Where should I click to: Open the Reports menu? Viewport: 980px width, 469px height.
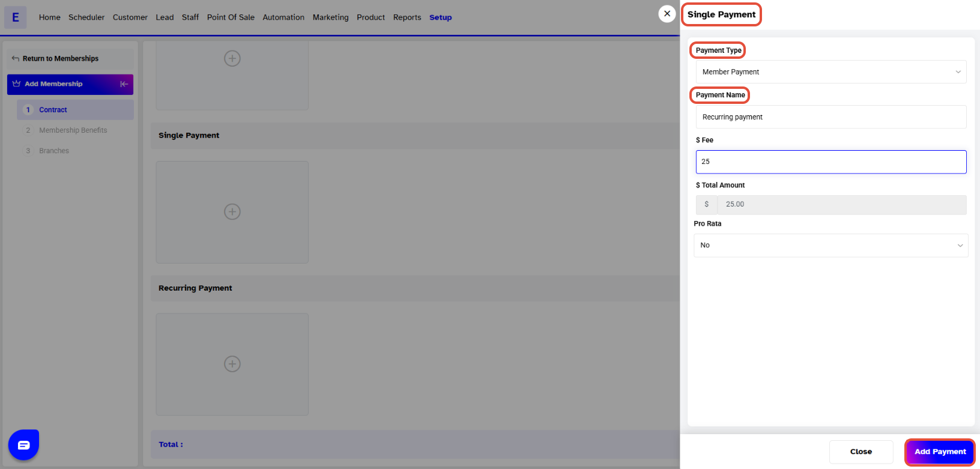(x=407, y=17)
